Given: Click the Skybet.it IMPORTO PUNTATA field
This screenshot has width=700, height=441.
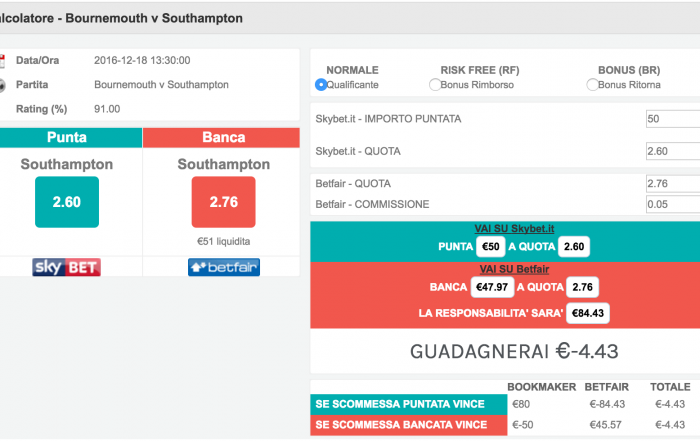Looking at the screenshot, I should pyautogui.click(x=673, y=119).
